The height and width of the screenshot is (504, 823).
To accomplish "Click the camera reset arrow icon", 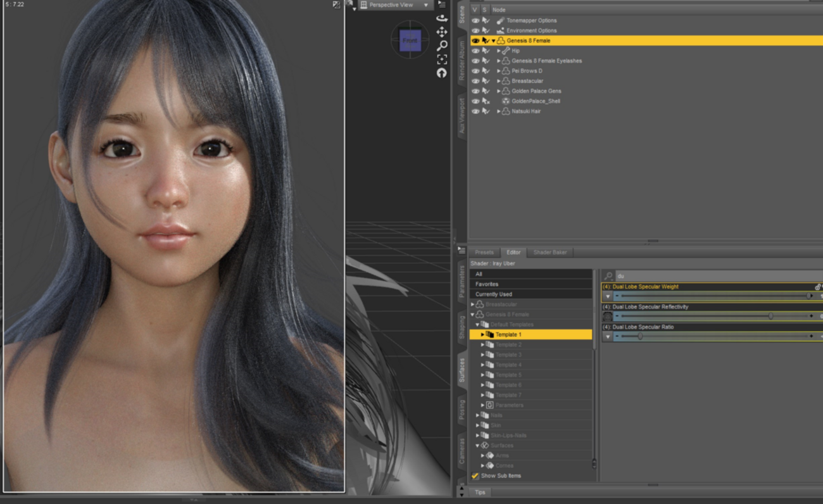I will (443, 72).
